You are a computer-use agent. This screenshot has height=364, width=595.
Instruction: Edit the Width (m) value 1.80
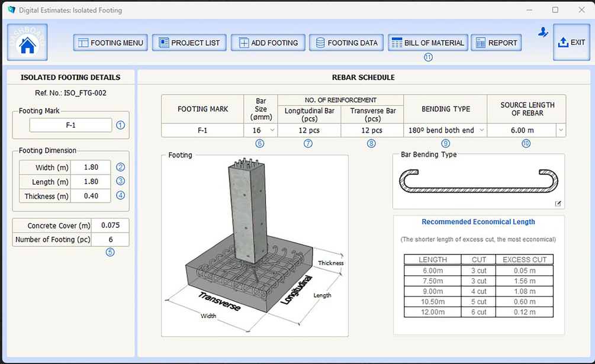(91, 167)
